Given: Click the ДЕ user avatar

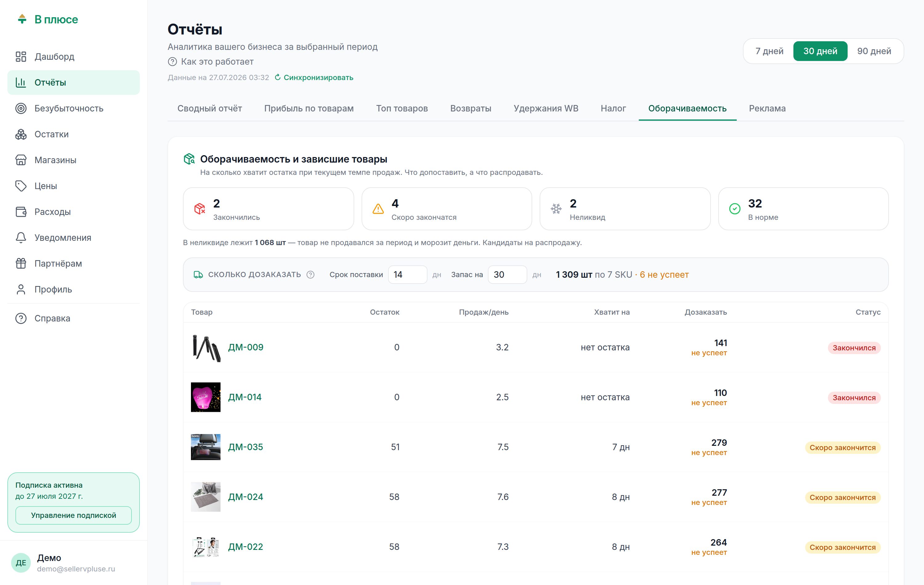Looking at the screenshot, I should 21,563.
